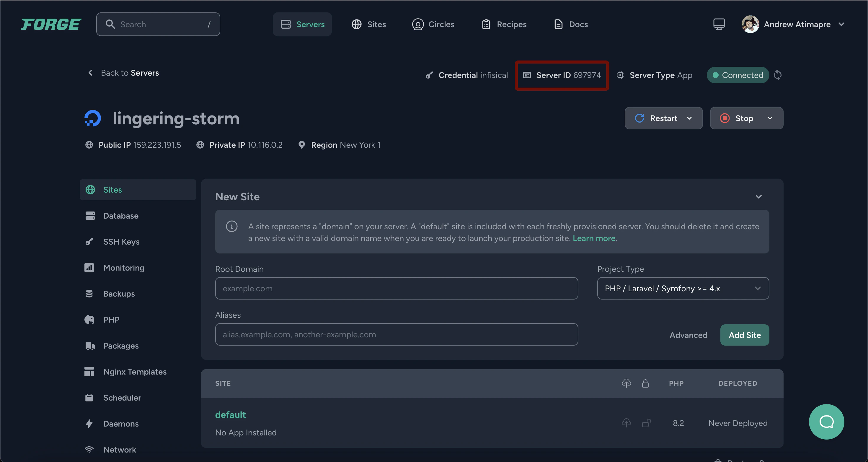Screen dimensions: 868x462
Task: Open the Learn more link
Action: tap(594, 238)
